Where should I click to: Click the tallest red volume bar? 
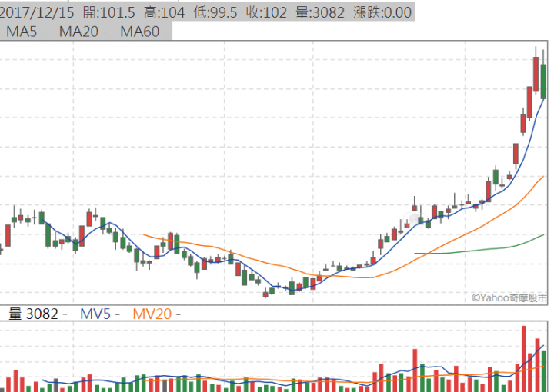[x=524, y=359]
